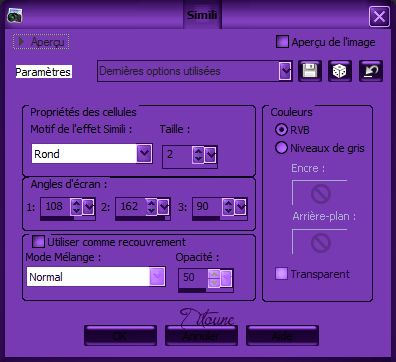Click the screen angle 1 spinner arrows
Image resolution: width=396 pixels, height=362 pixels.
76,207
